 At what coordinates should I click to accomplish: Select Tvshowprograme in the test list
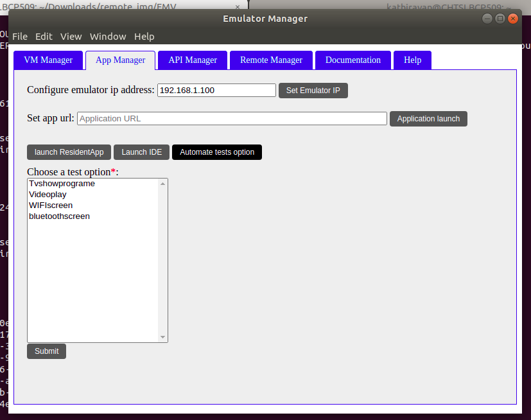click(62, 184)
